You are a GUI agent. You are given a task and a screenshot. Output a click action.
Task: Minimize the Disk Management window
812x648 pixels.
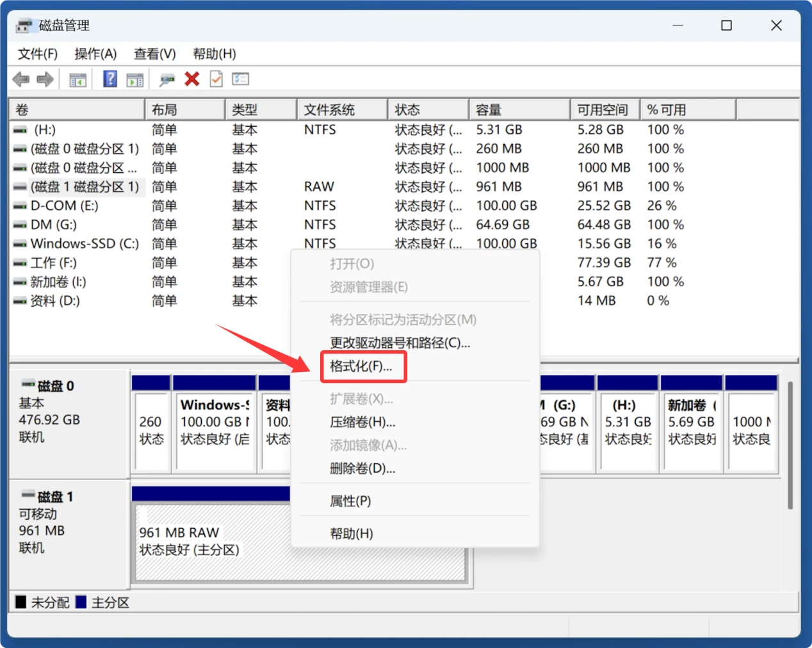(x=678, y=26)
